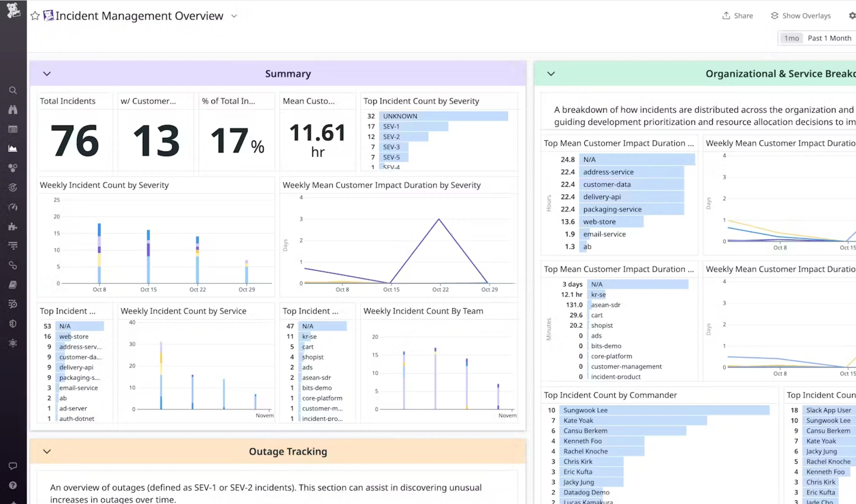Open the dashboard title dropdown chevron
Viewport: 856px width, 504px height.
(234, 16)
